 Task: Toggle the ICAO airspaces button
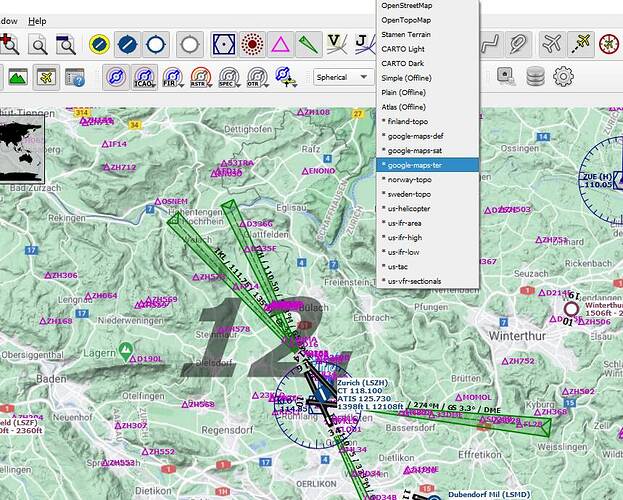[x=145, y=77]
